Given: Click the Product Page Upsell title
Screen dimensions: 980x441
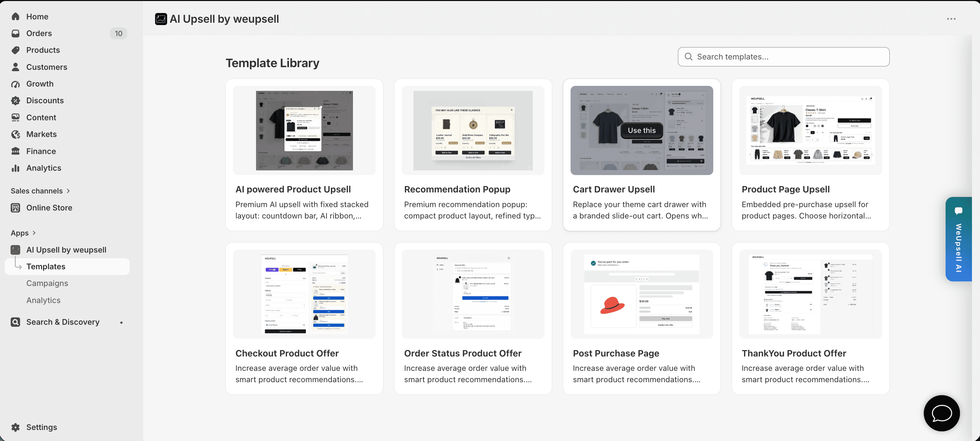Looking at the screenshot, I should (785, 189).
